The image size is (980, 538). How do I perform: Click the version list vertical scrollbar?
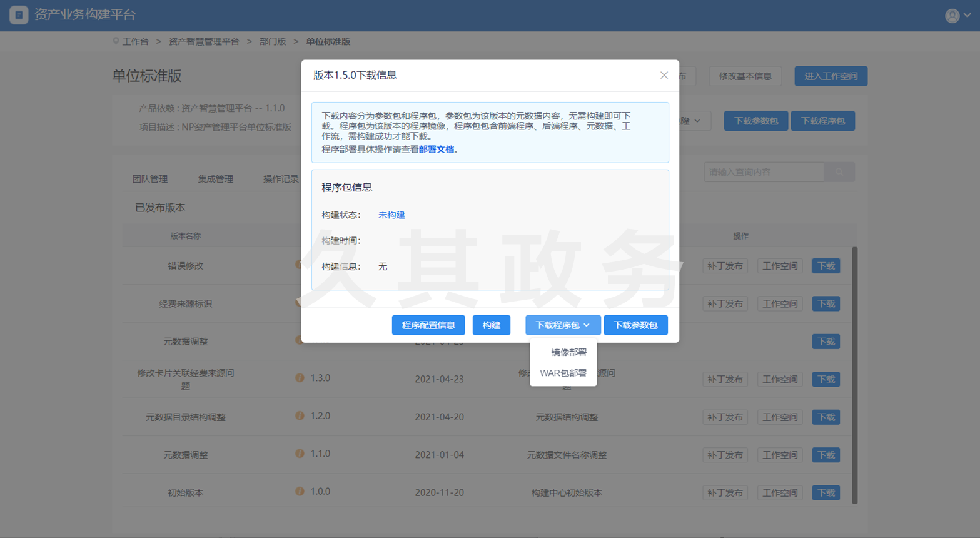point(854,375)
